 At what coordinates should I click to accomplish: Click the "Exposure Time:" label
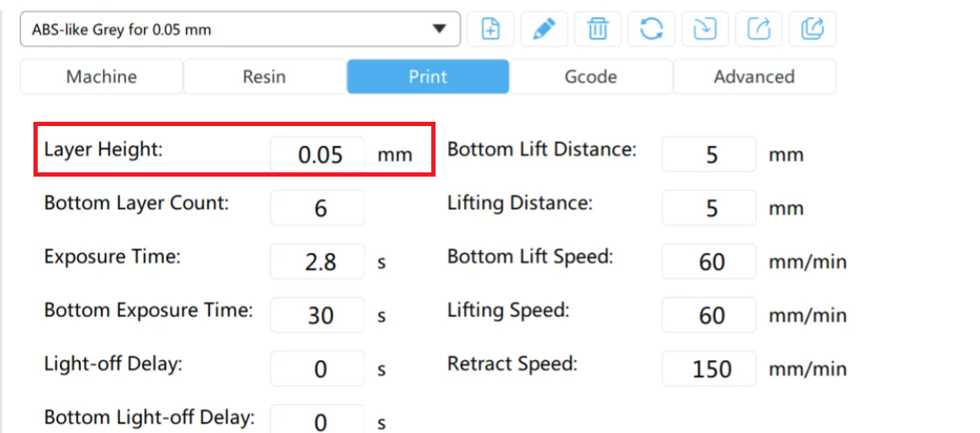tap(111, 257)
